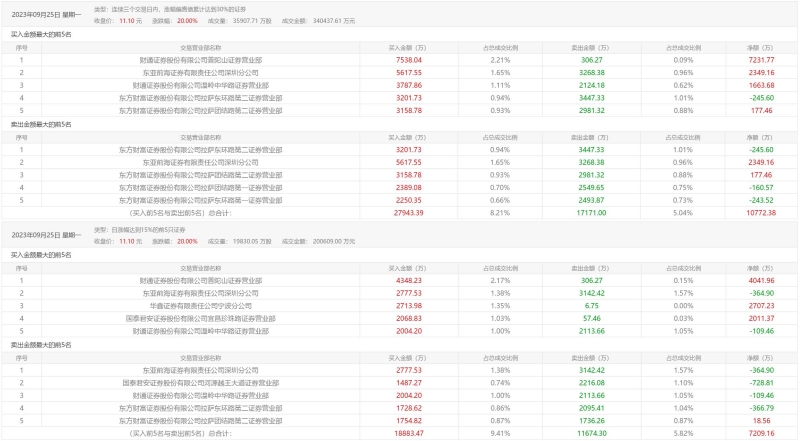Open the 国泰君安证券 宜昌珍珠路 branch row
Screen dimensions: 800x441
[x=201, y=317]
